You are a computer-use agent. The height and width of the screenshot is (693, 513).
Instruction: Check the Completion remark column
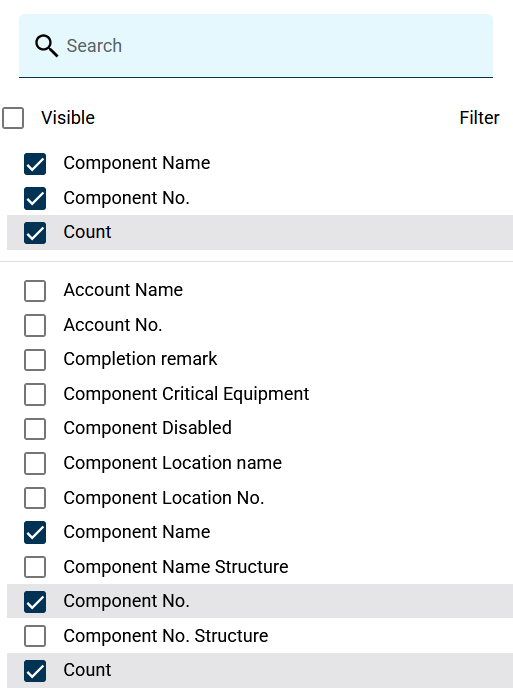[35, 360]
